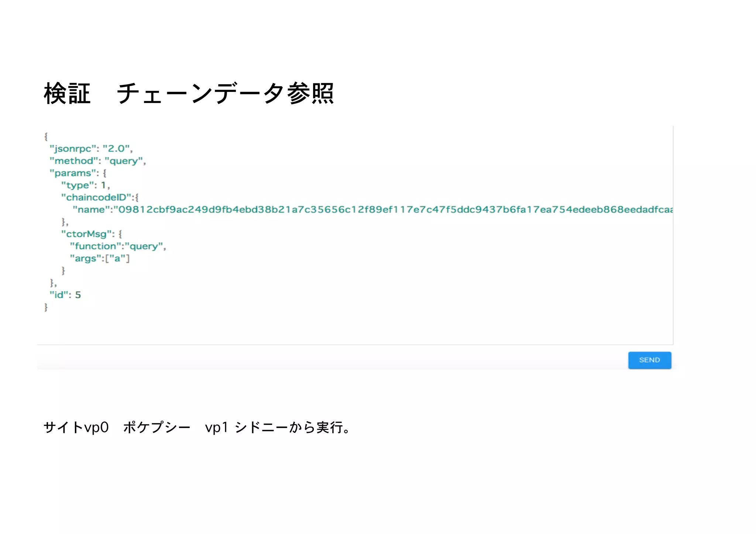Select the "method": "query" line
The image size is (756, 534).
tap(98, 161)
